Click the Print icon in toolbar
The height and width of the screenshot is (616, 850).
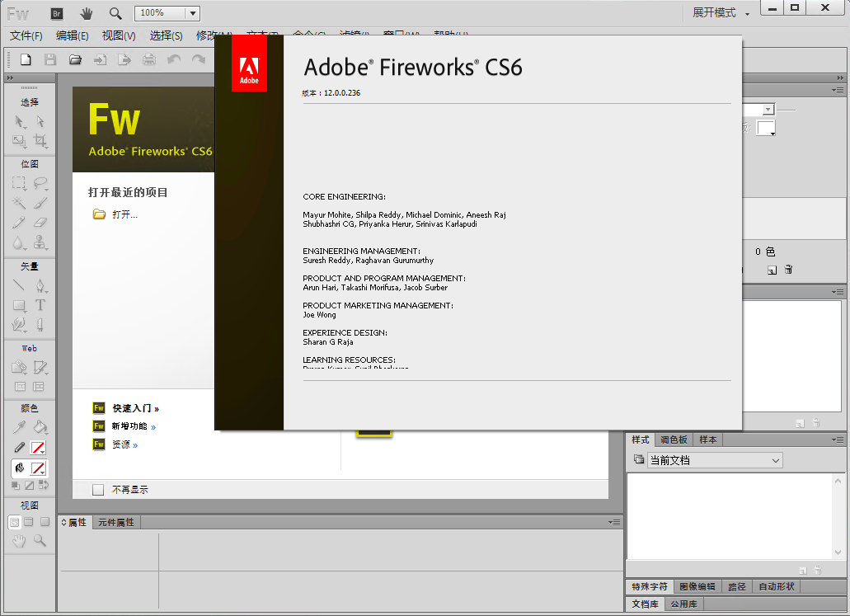149,59
